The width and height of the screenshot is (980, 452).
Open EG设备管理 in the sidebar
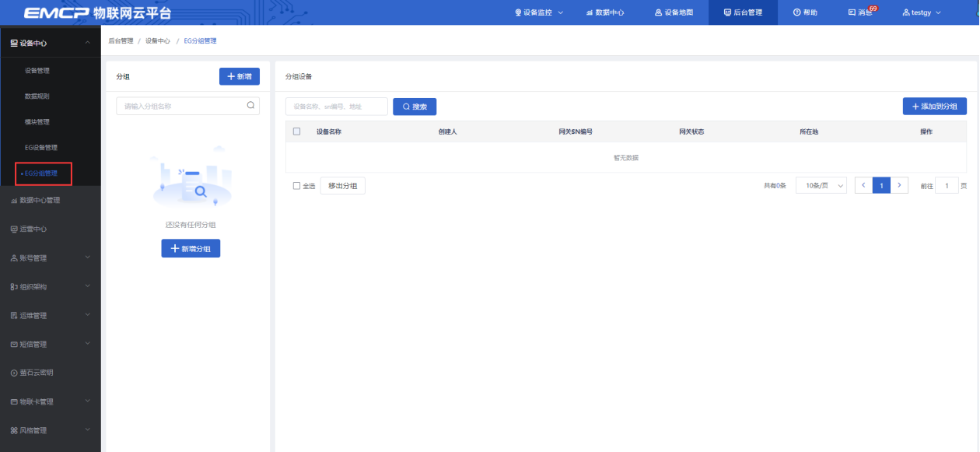point(41,148)
